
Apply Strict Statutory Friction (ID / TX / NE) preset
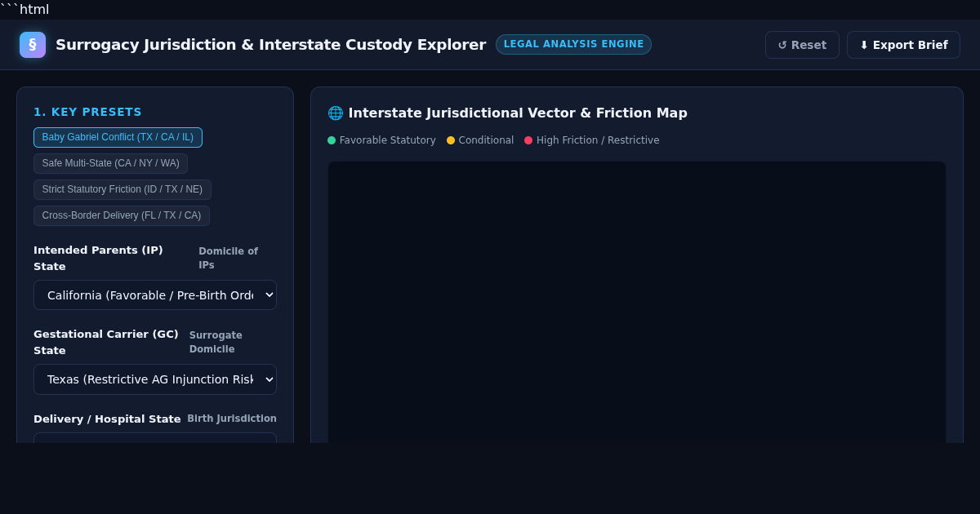click(122, 189)
